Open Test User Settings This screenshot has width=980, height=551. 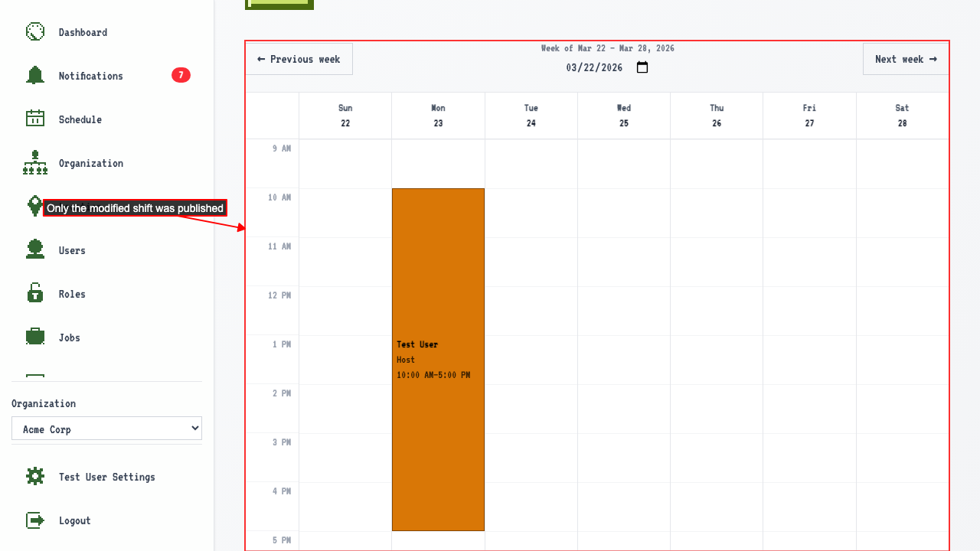coord(107,477)
